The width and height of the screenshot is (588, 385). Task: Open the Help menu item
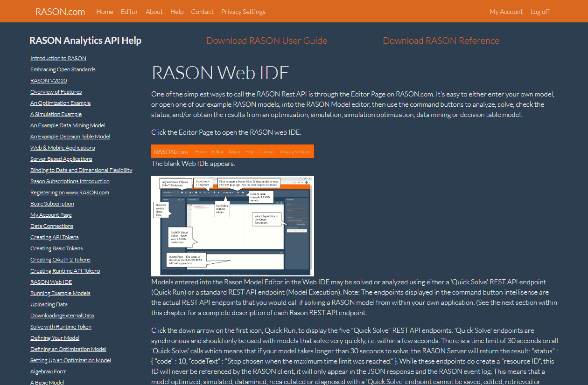(177, 12)
